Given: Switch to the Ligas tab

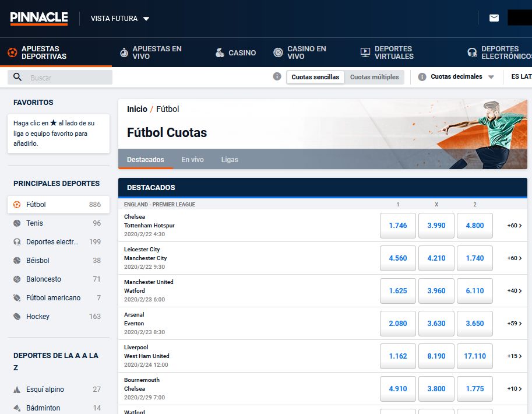Looking at the screenshot, I should (x=230, y=160).
